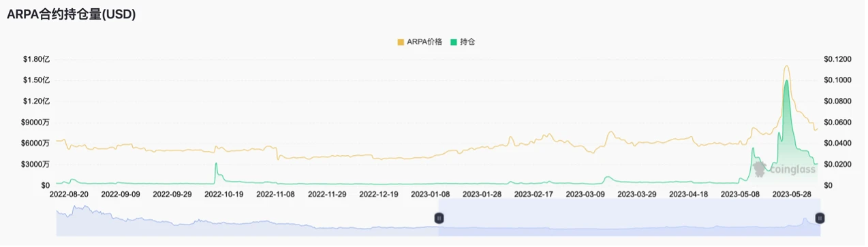Click the 2023-01-28 date label
The width and height of the screenshot is (868, 247).
pyautogui.click(x=482, y=194)
